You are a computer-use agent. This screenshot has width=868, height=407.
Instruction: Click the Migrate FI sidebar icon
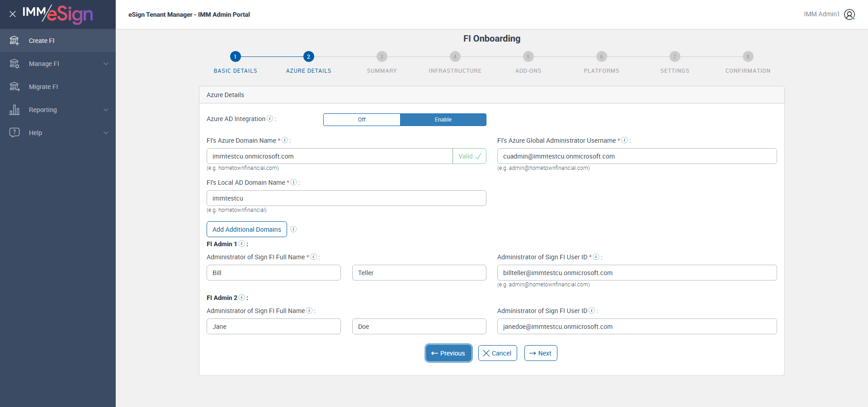14,87
